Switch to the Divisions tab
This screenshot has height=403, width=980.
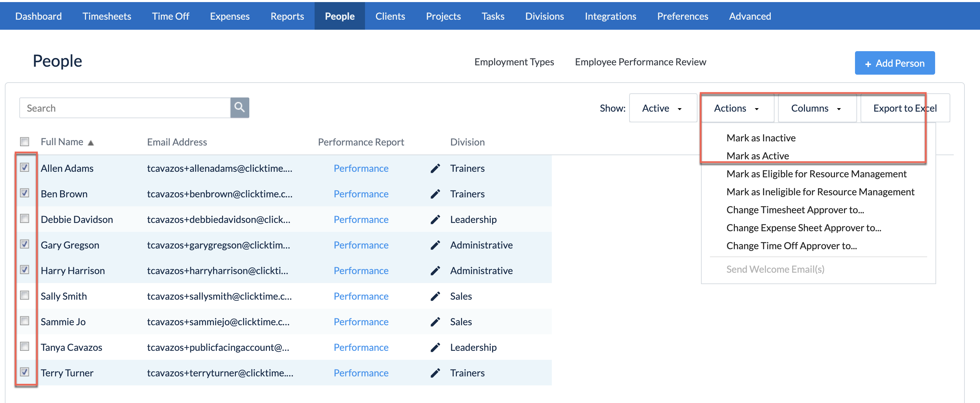pos(545,16)
